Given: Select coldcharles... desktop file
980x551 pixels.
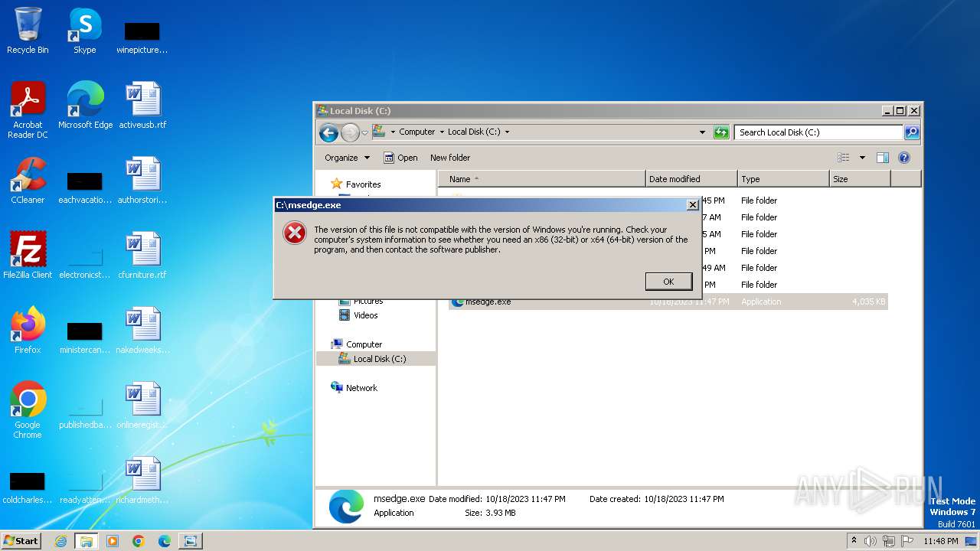Looking at the screenshot, I should (x=28, y=487).
